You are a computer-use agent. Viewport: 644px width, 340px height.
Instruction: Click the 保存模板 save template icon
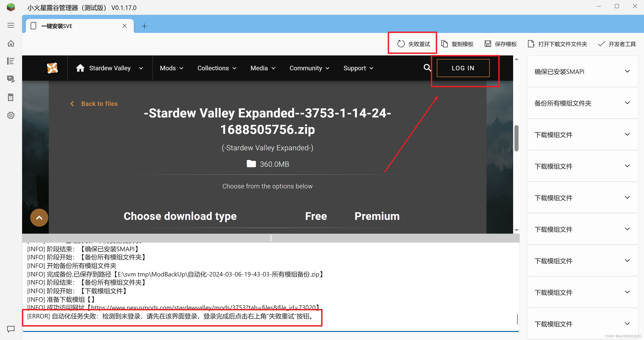pos(487,44)
